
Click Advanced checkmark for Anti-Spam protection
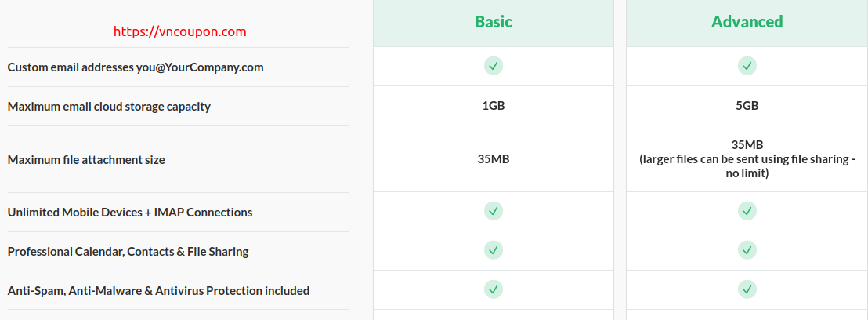[x=747, y=289]
